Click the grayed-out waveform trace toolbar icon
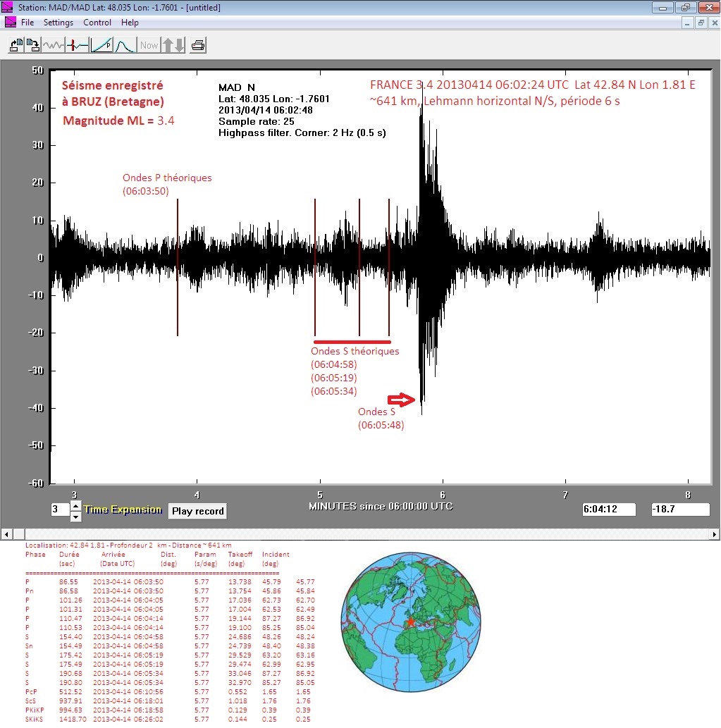The image size is (721, 728). point(54,45)
